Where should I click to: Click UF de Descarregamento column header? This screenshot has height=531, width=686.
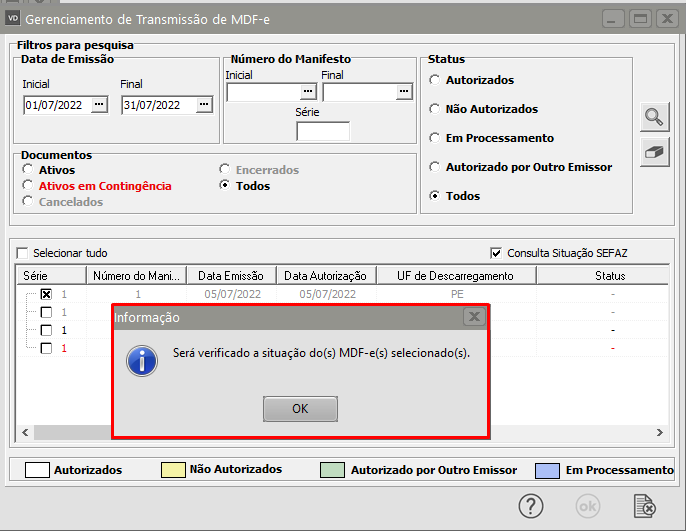456,276
